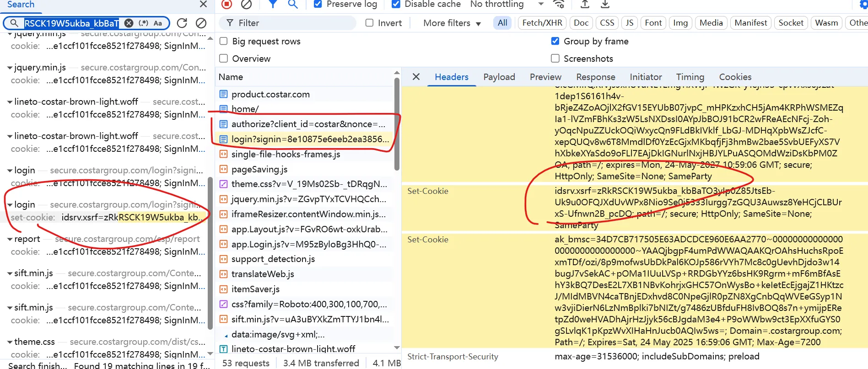Clear the search input text
Viewport: 868px width, 369px height.
coord(129,23)
